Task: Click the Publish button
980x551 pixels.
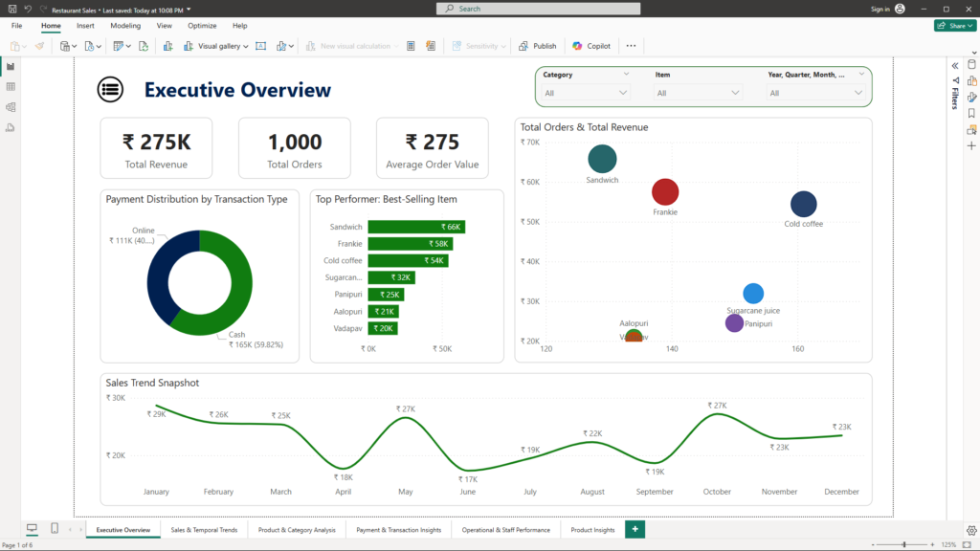Action: point(537,46)
